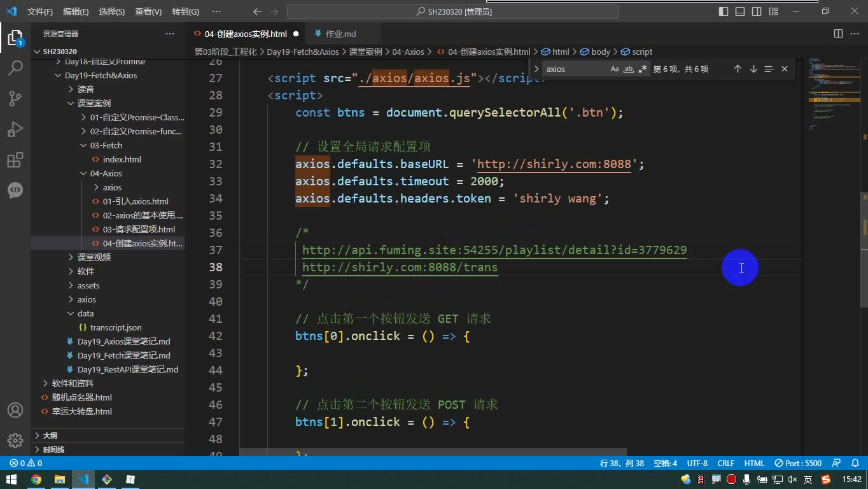
Task: Open the Explorer view in activity bar
Action: (15, 38)
